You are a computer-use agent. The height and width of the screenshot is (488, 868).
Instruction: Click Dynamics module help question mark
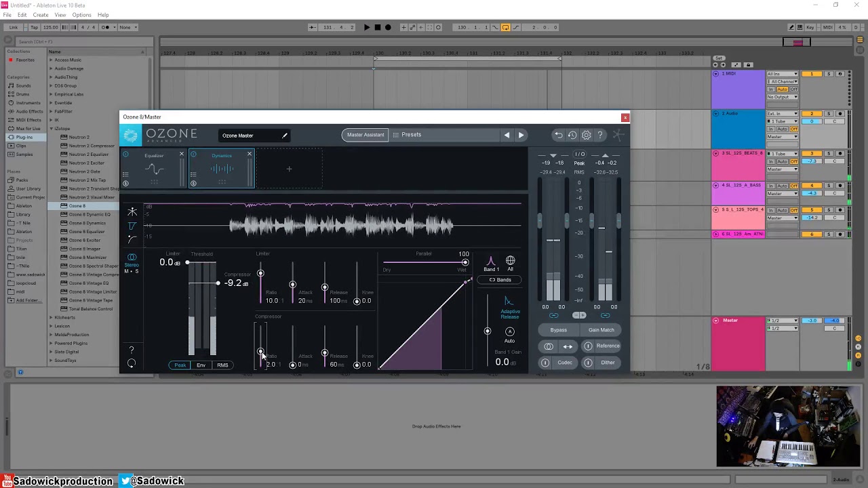coord(132,350)
